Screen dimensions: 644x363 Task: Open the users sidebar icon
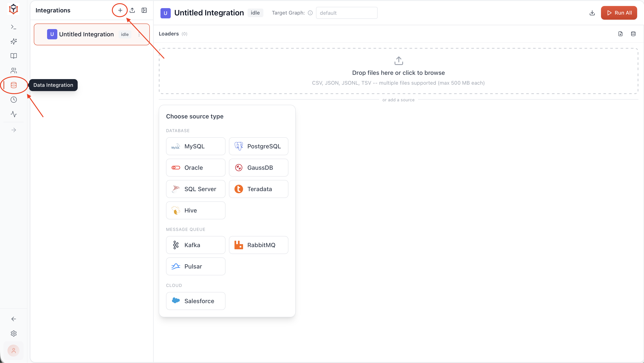pyautogui.click(x=14, y=71)
